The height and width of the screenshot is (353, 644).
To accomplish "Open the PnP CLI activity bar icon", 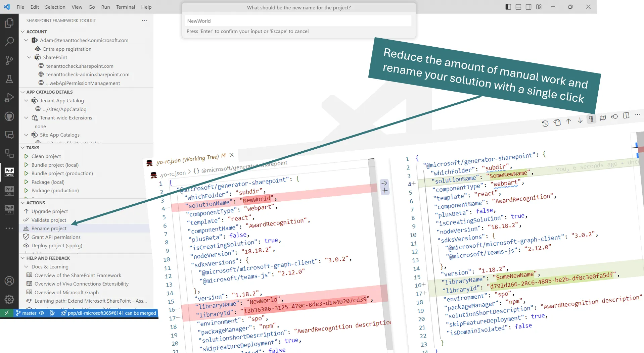I will [9, 191].
